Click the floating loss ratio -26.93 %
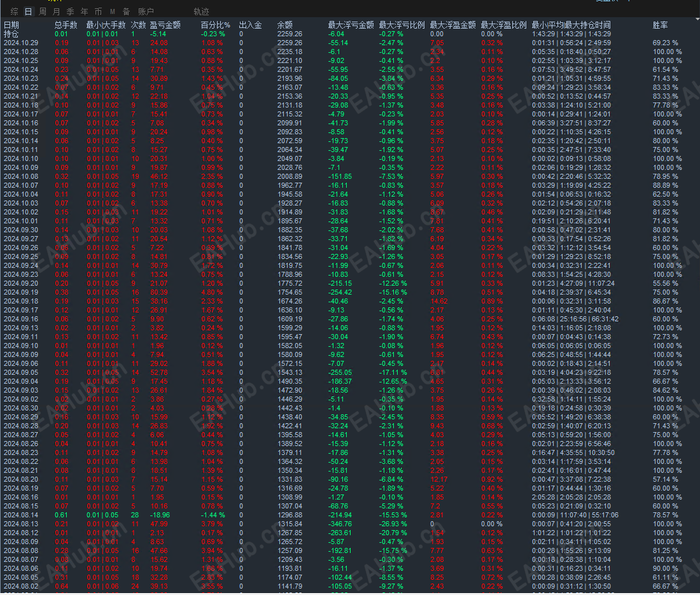700x595 pixels. (x=393, y=524)
